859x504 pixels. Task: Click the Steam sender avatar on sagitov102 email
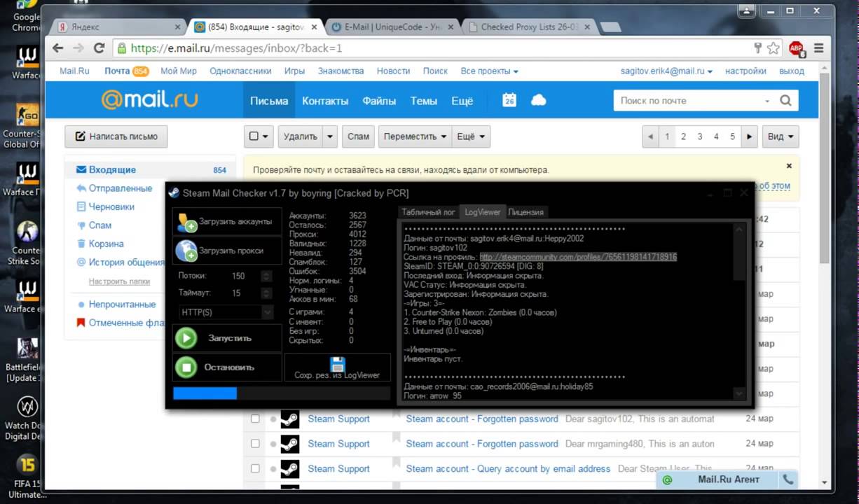[290, 419]
